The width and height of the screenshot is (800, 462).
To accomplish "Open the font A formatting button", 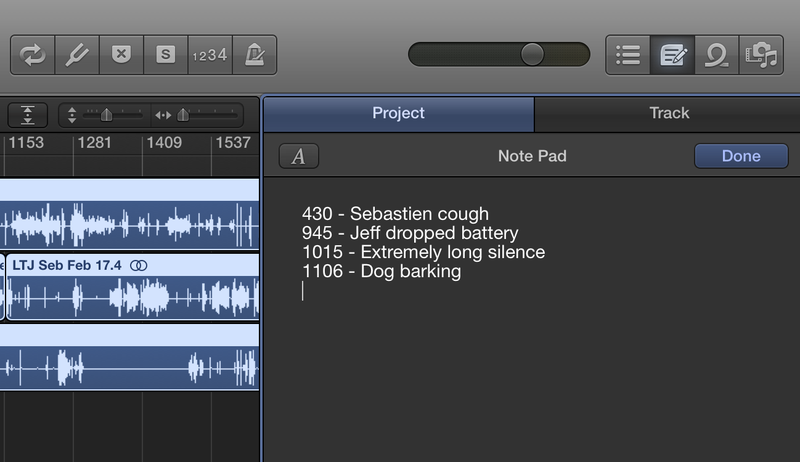I will 299,156.
